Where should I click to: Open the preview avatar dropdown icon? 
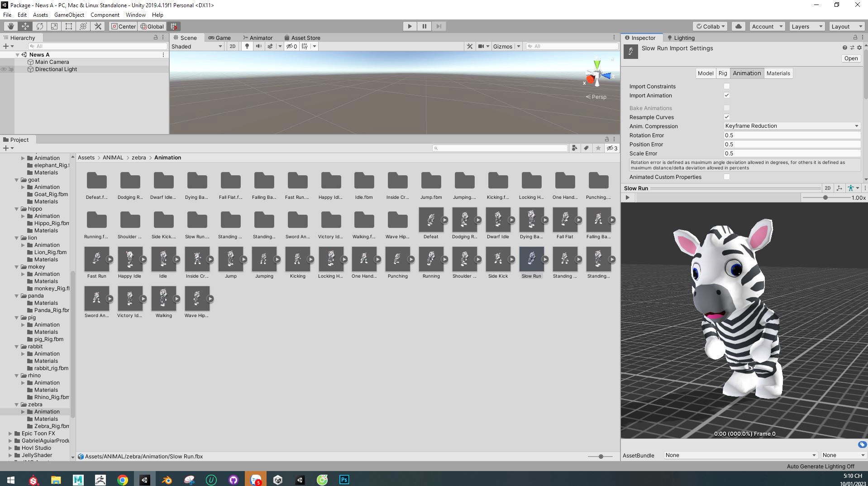[x=853, y=188]
